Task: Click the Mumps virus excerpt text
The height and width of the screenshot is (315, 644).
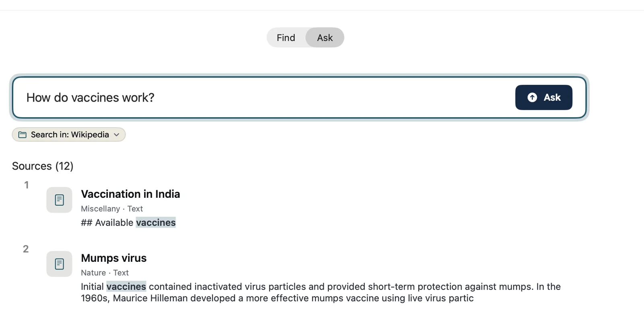Action: pyautogui.click(x=321, y=292)
